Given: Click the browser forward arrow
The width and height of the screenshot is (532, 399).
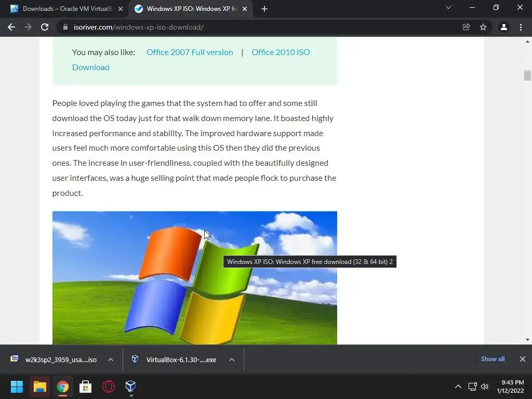Looking at the screenshot, I should [x=28, y=27].
